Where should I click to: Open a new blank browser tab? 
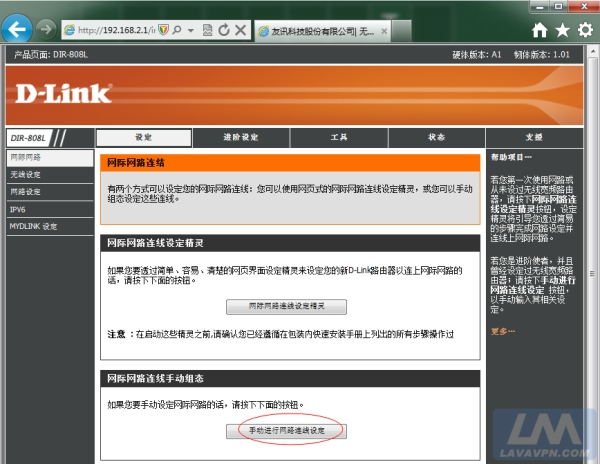point(401,31)
